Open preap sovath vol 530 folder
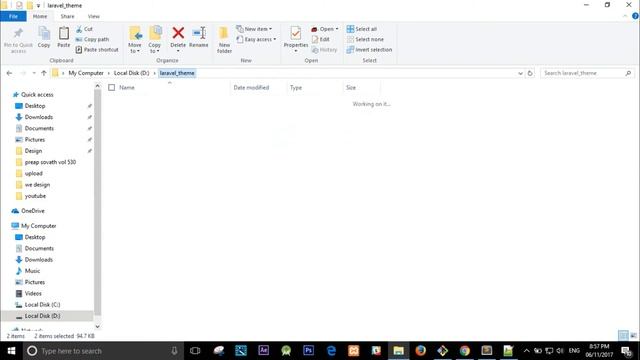The height and width of the screenshot is (360, 640). pos(50,162)
